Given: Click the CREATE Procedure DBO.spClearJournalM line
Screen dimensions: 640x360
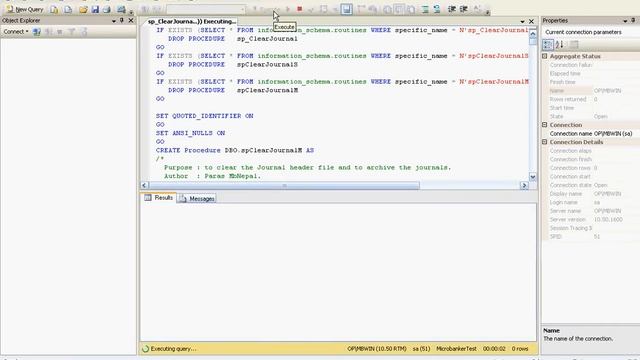Looking at the screenshot, I should point(235,150).
